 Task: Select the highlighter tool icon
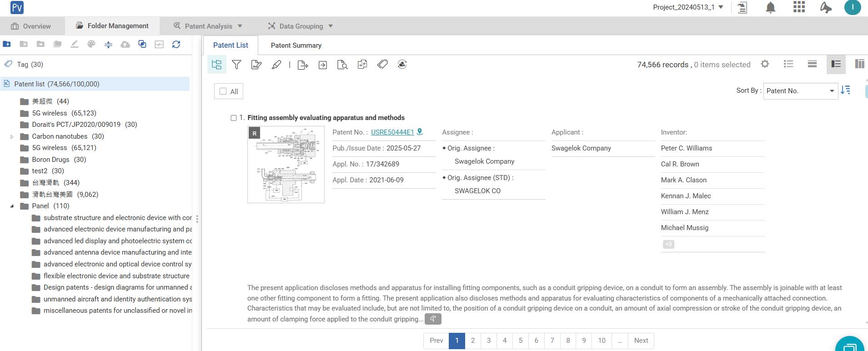point(276,65)
